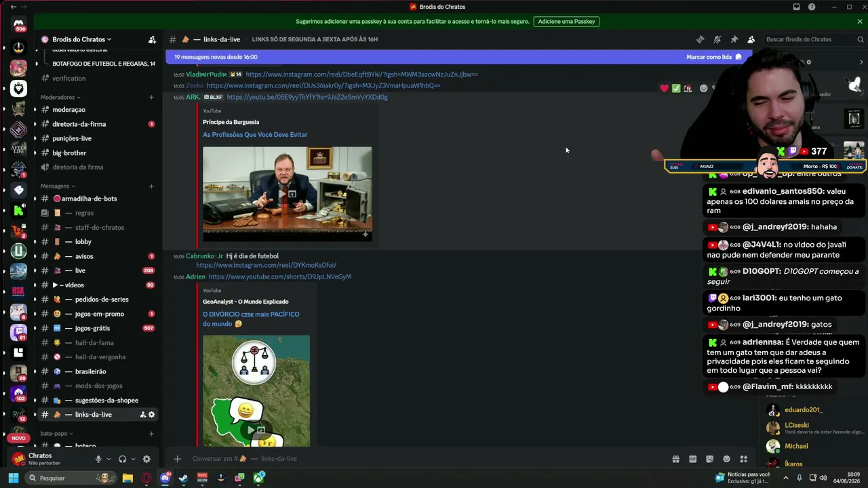Toggle the member list icon

point(751,39)
